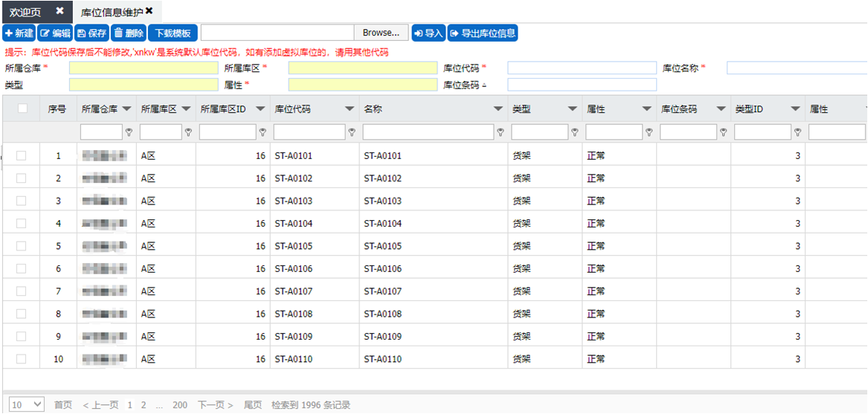Image resolution: width=868 pixels, height=414 pixels.
Task: Toggle the select-all header checkbox
Action: [22, 109]
